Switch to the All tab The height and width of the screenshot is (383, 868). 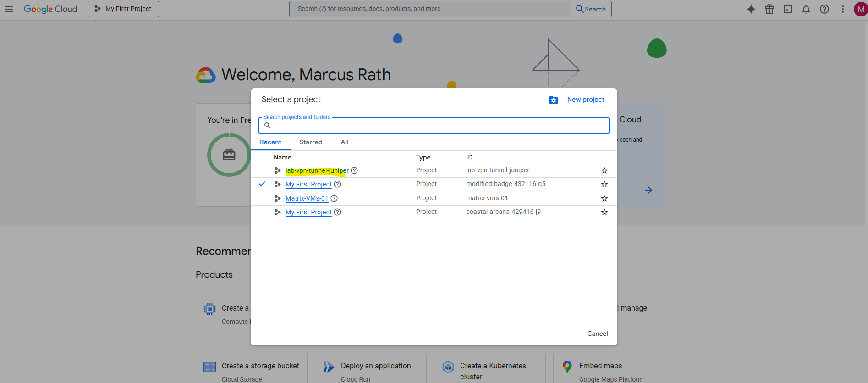point(345,142)
